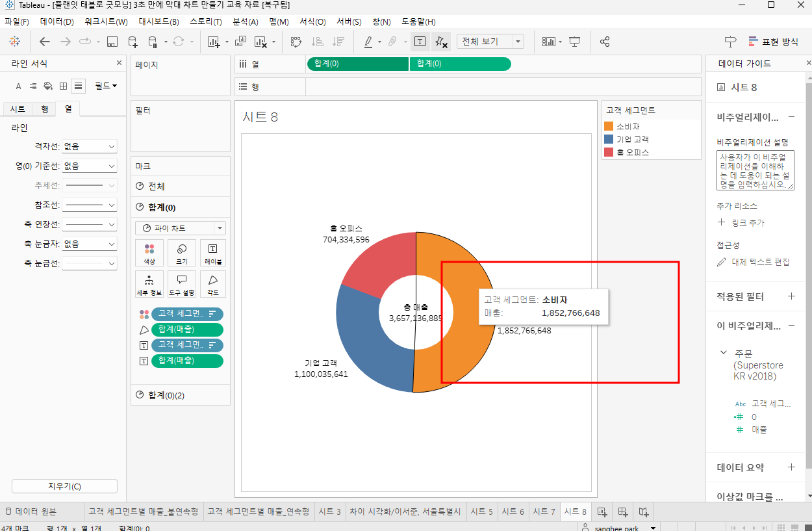This screenshot has width=812, height=531.
Task: Click the 색상 color marks button
Action: (x=149, y=253)
